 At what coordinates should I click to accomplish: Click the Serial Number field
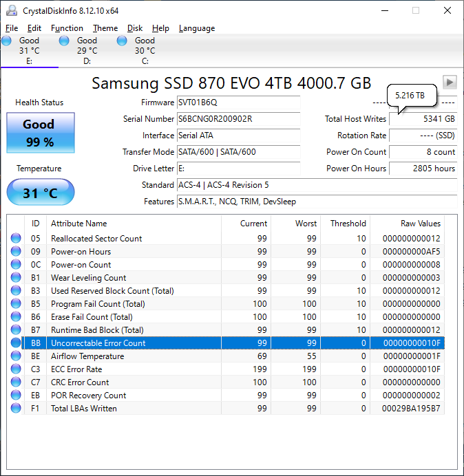(x=238, y=119)
